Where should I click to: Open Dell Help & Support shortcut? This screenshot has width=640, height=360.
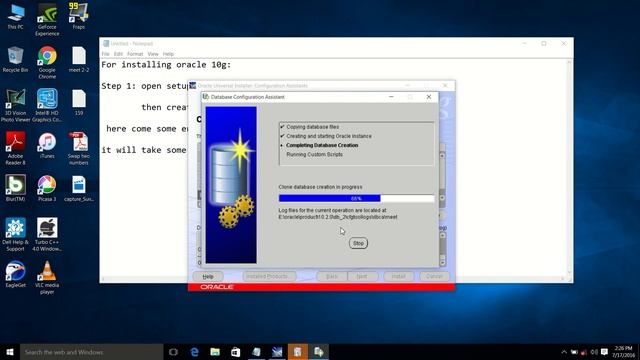[16, 235]
